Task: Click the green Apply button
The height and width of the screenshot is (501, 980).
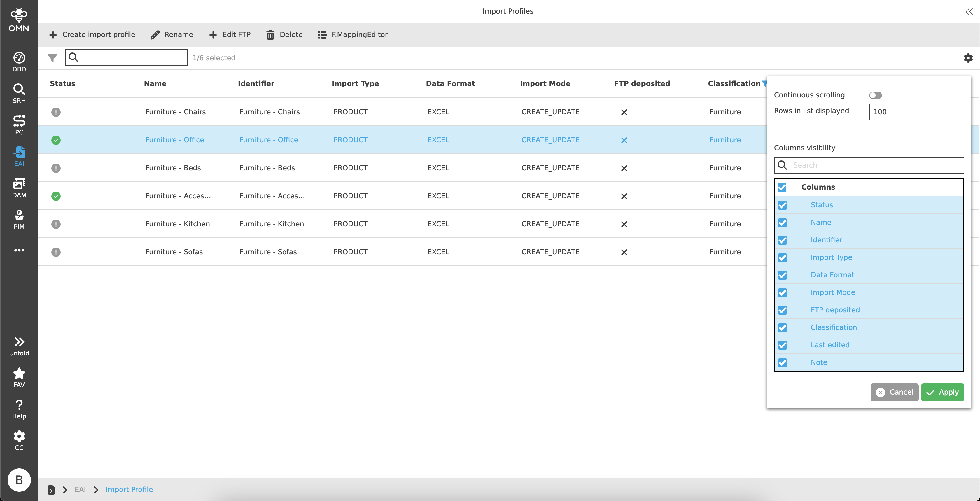Action: pyautogui.click(x=942, y=392)
